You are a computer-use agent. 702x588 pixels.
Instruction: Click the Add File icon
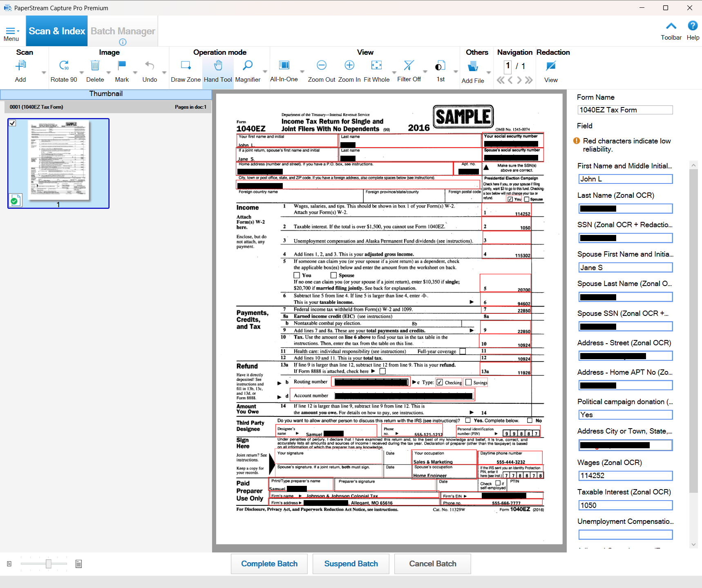pos(473,67)
